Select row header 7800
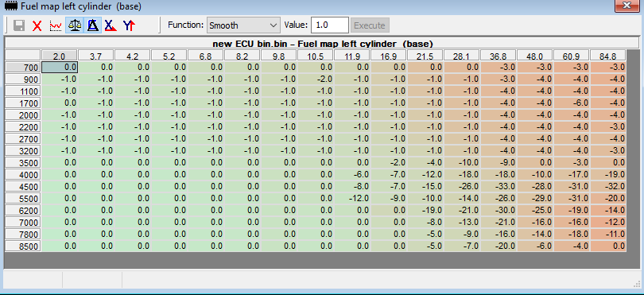The image size is (644, 295). tap(23, 235)
